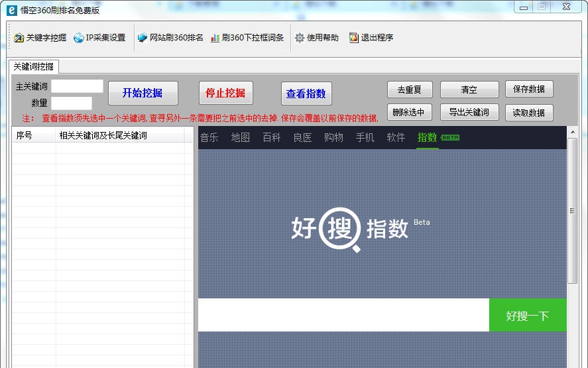588x368 pixels.
Task: Clear the list with 清空 button
Action: (469, 90)
